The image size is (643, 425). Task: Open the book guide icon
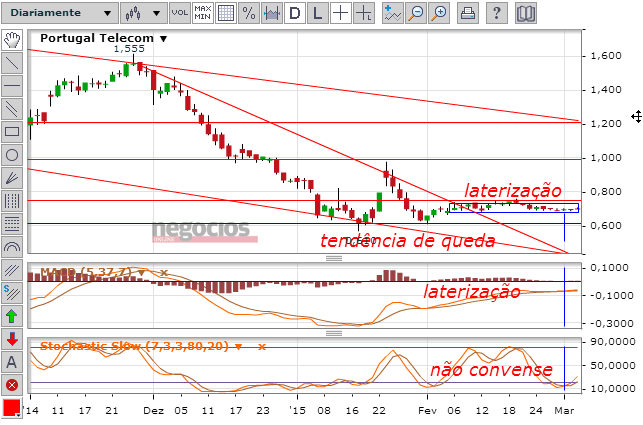click(x=526, y=13)
